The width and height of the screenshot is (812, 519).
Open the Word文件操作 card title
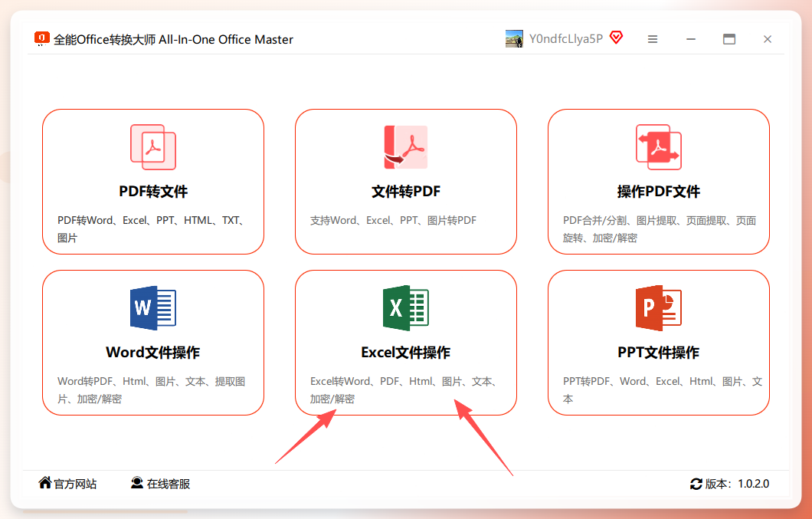[152, 353]
